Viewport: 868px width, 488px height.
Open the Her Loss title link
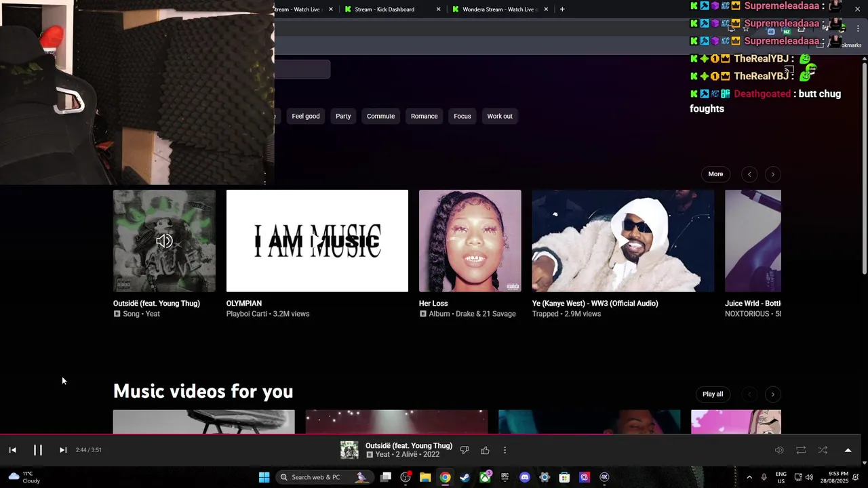point(433,304)
